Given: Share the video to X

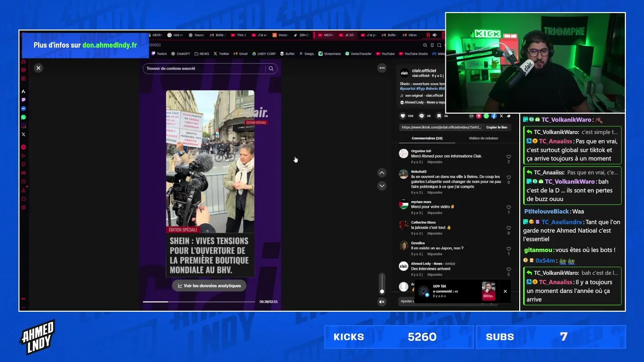Looking at the screenshot, I should coord(501,116).
